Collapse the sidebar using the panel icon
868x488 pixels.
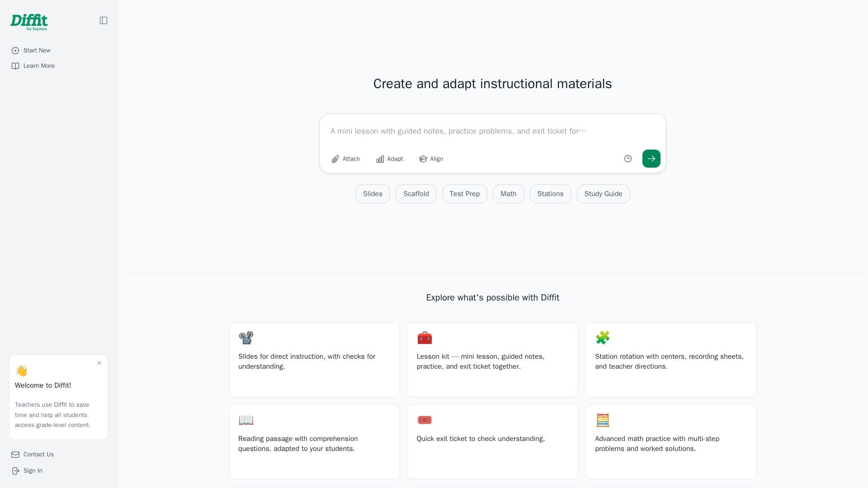[104, 20]
